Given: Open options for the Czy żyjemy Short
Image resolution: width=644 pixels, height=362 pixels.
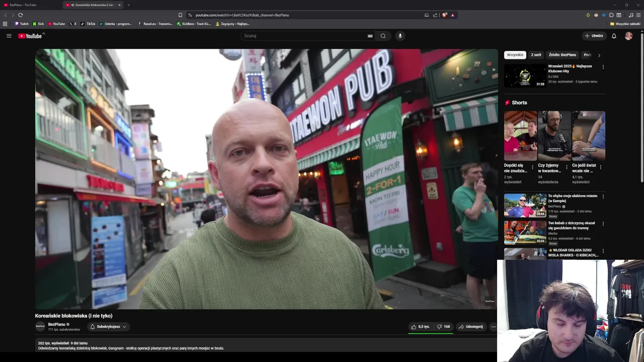Looking at the screenshot, I should [x=567, y=167].
